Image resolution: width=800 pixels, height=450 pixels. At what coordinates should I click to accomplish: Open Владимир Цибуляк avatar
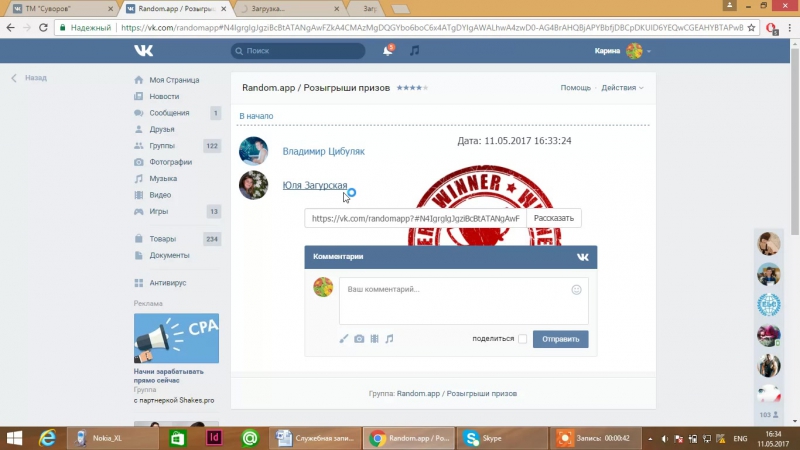point(254,151)
